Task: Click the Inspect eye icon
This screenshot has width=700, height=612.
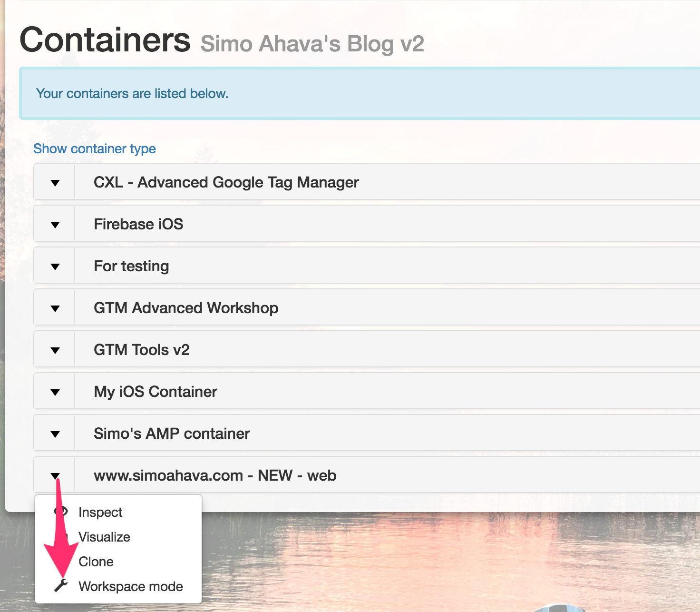Action: 61,512
